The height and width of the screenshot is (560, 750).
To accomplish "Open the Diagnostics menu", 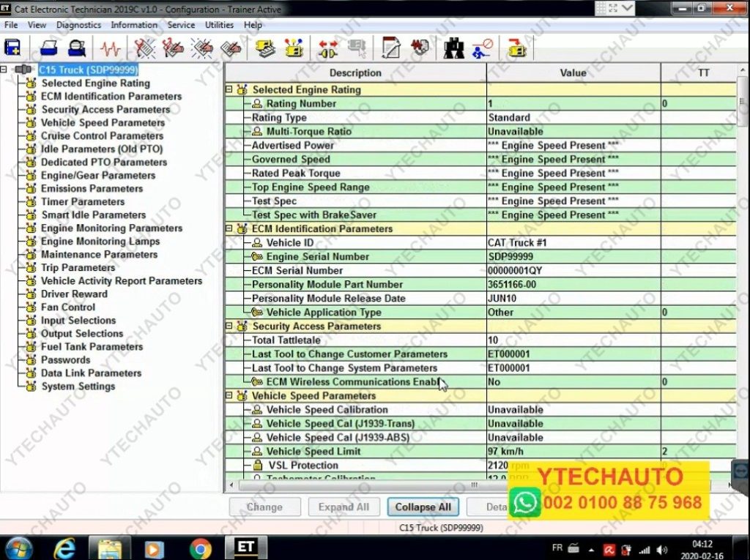I will point(78,25).
